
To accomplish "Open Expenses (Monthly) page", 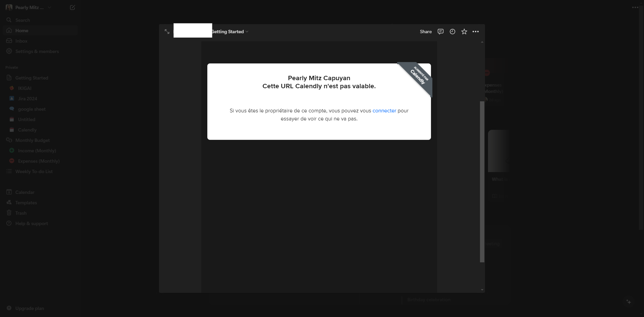I will click(40, 161).
